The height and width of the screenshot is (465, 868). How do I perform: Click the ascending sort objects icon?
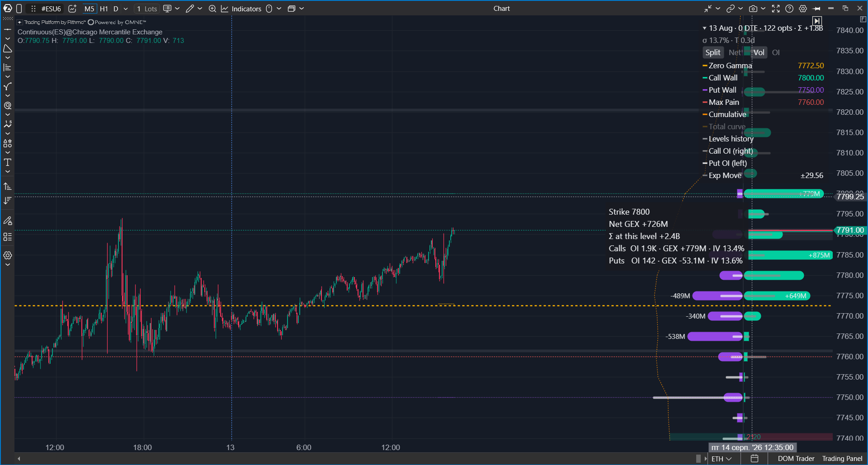click(x=8, y=186)
